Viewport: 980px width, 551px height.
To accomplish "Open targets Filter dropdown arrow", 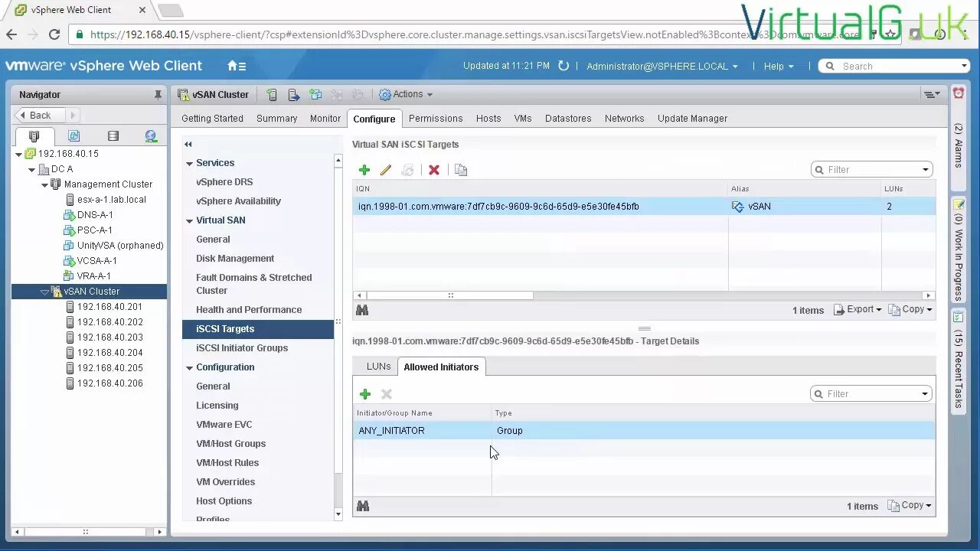I will 925,170.
